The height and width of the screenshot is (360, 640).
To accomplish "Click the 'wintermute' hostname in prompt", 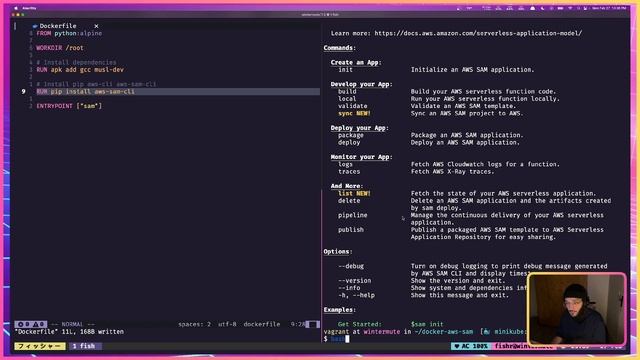I will tap(382, 332).
